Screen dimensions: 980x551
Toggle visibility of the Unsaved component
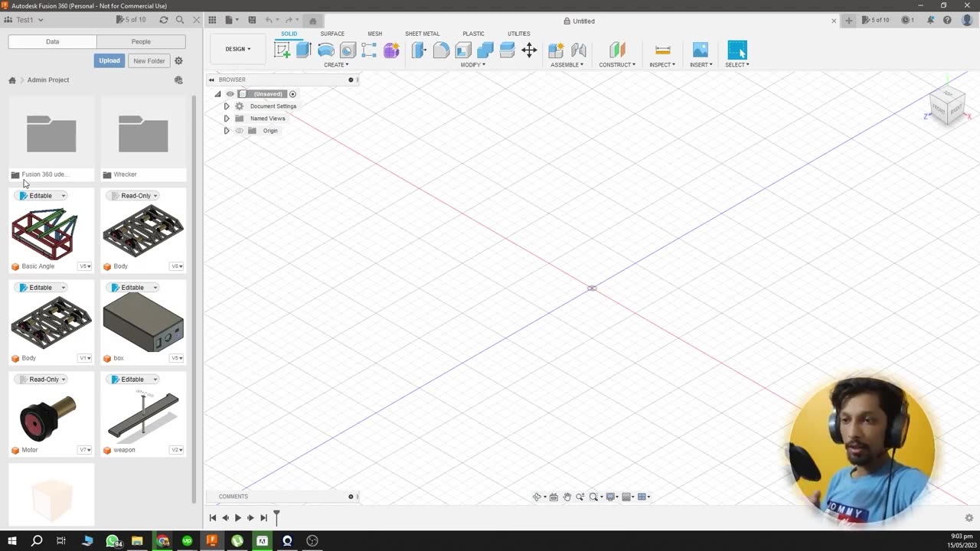coord(230,94)
